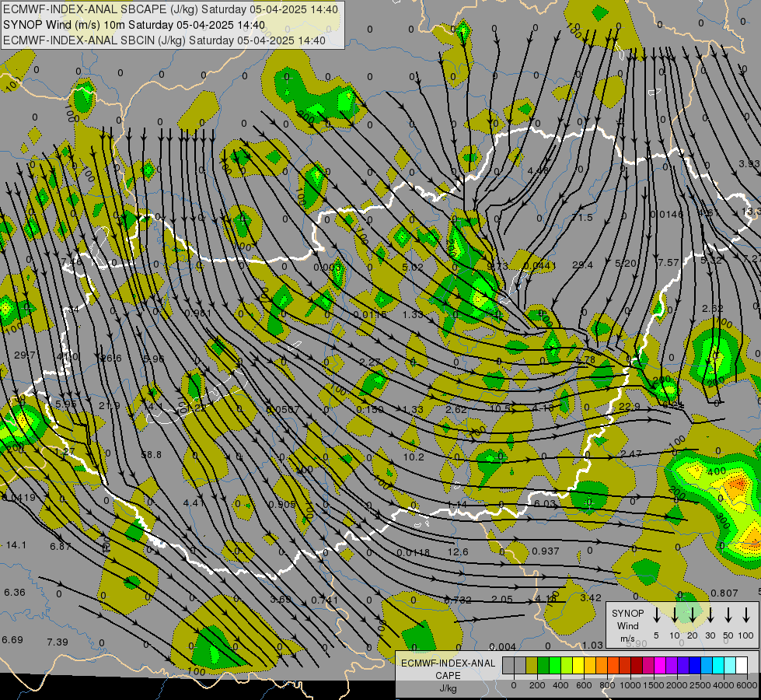Click the map value 21.9
This screenshot has width=761, height=700.
pyautogui.click(x=109, y=405)
